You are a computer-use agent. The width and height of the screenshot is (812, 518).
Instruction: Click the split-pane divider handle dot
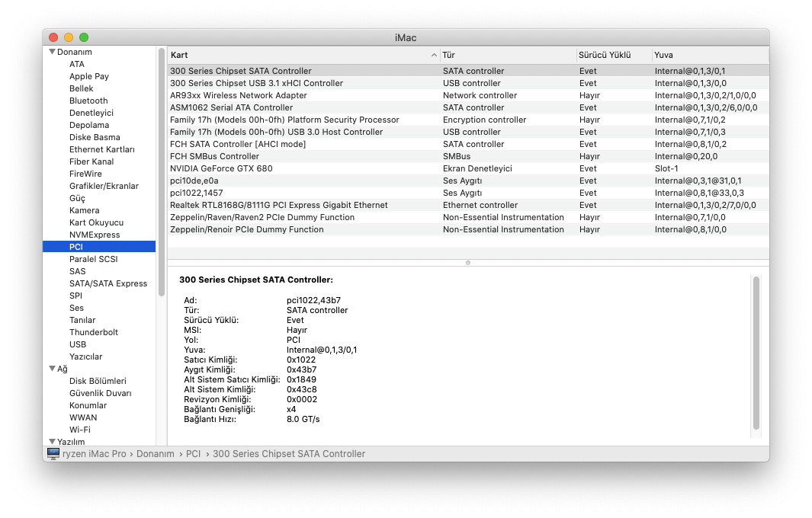coord(468,263)
